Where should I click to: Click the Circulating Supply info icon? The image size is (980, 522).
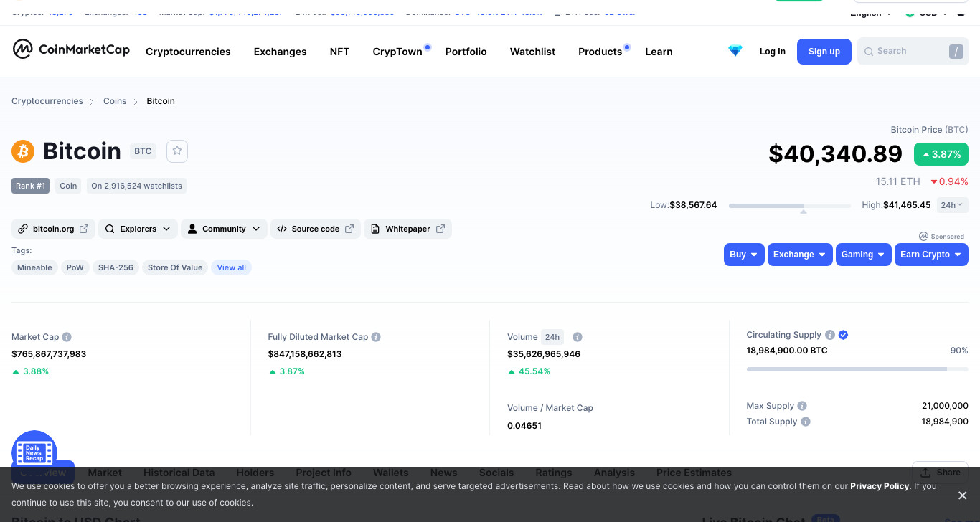[x=830, y=335]
